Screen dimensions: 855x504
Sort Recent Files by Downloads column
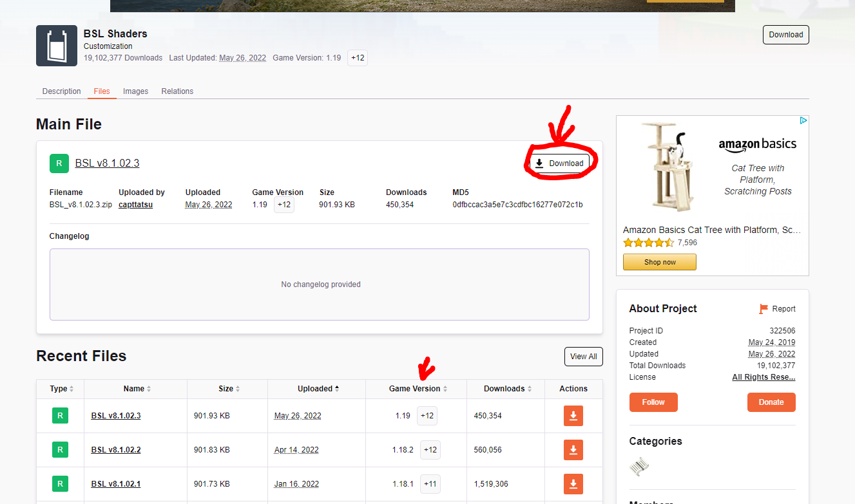click(509, 389)
